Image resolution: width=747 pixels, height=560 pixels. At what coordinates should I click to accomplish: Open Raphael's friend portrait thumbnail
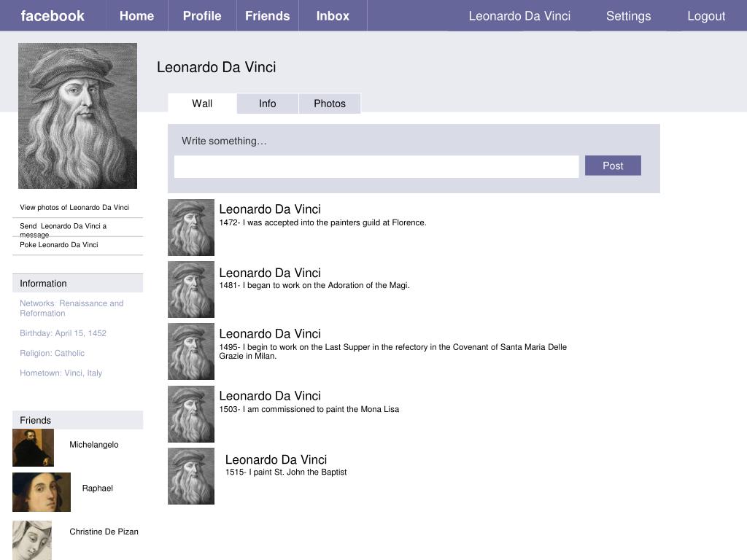(42, 492)
